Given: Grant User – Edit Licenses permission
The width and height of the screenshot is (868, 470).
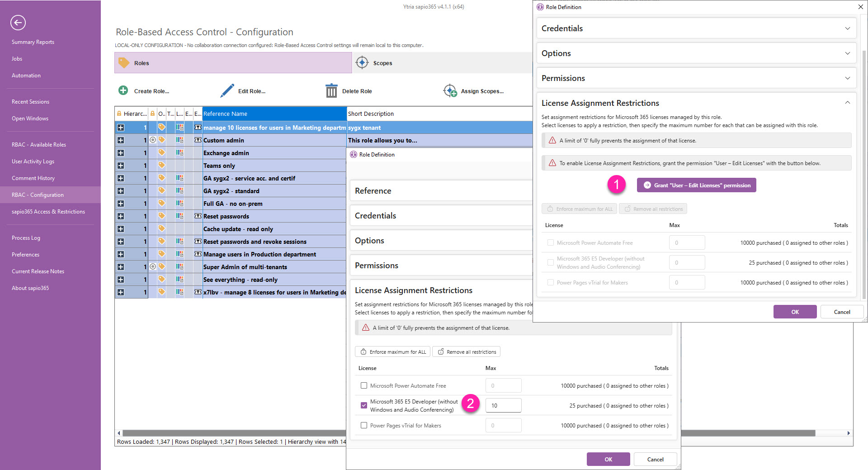Looking at the screenshot, I should coord(696,185).
